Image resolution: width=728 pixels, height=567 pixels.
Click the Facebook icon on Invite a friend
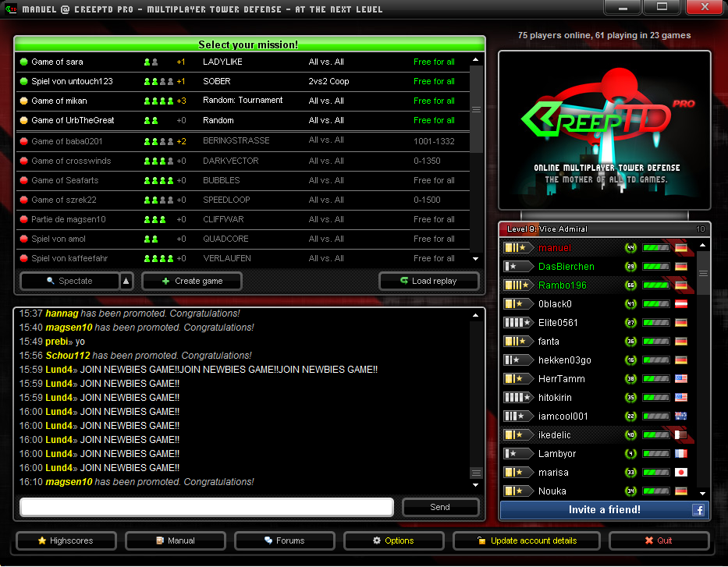point(698,510)
